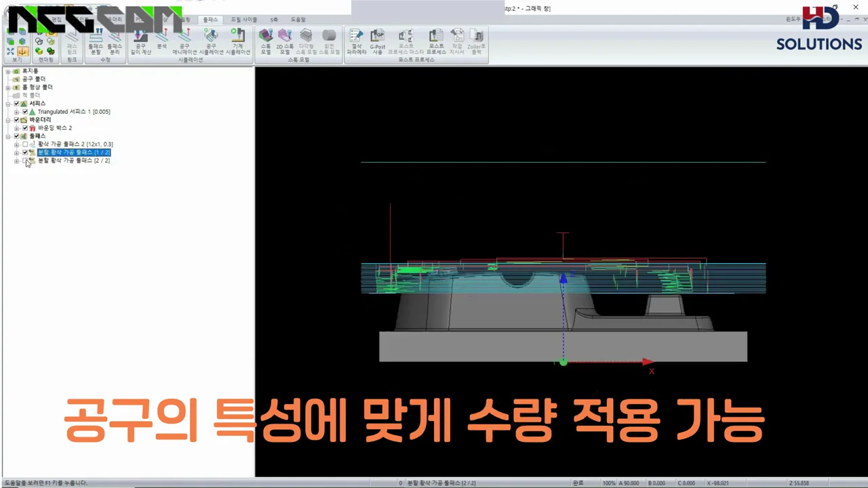Uncheck 분할 황삭 가공 툴패스 [1 / 2] checkbox
This screenshot has width=868, height=488.
coord(25,152)
